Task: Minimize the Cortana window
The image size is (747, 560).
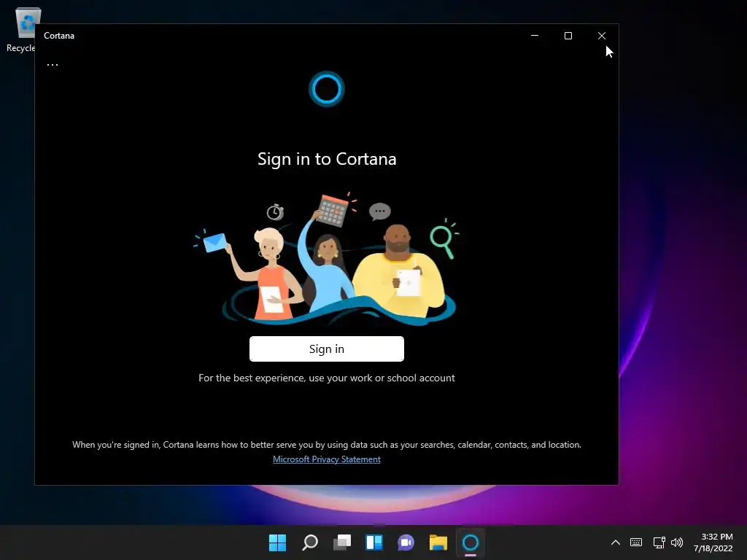Action: (x=535, y=36)
